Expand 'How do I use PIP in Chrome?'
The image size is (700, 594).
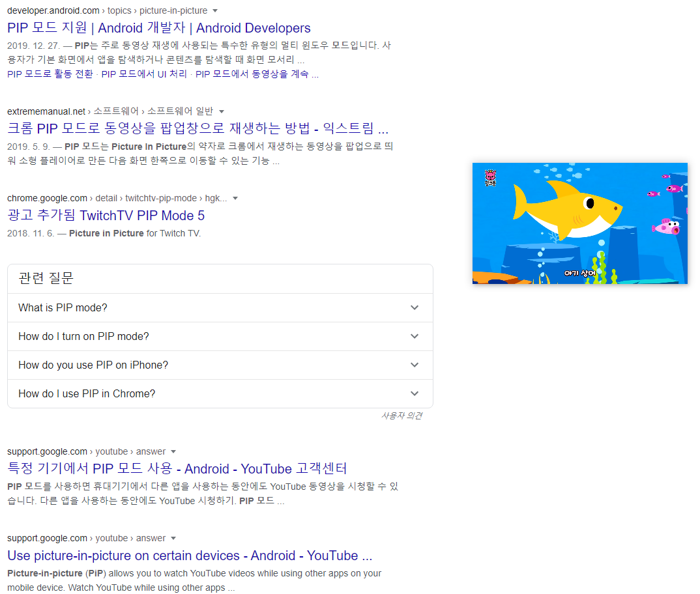220,393
